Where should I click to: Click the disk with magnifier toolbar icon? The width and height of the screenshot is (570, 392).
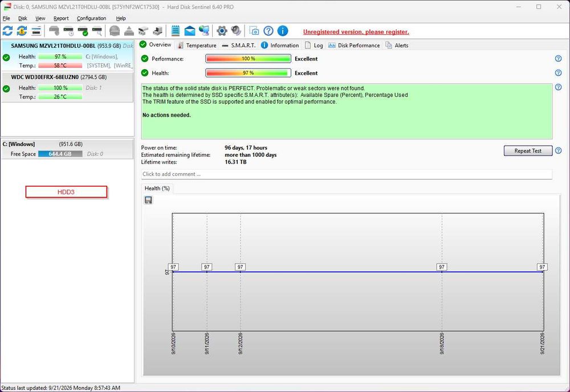(97, 31)
